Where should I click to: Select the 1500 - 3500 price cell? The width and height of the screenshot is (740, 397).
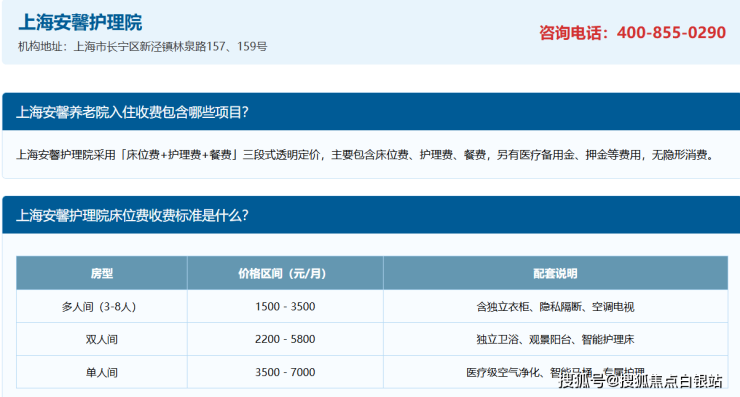[x=285, y=306]
